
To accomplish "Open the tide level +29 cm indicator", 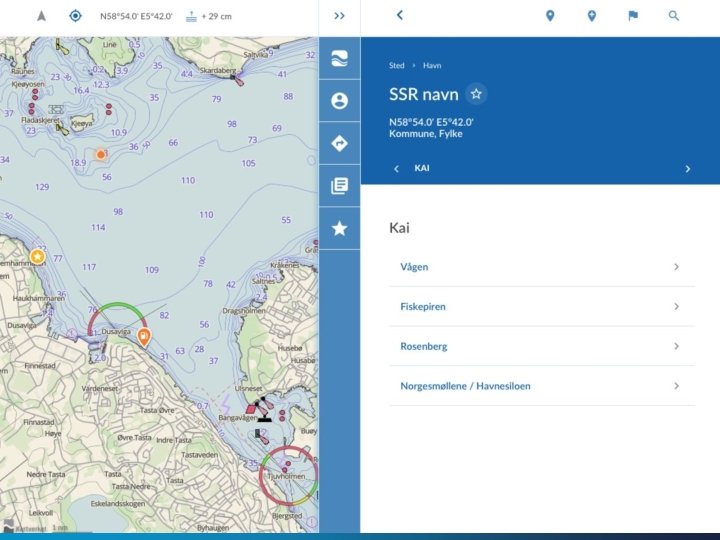I will (x=209, y=17).
